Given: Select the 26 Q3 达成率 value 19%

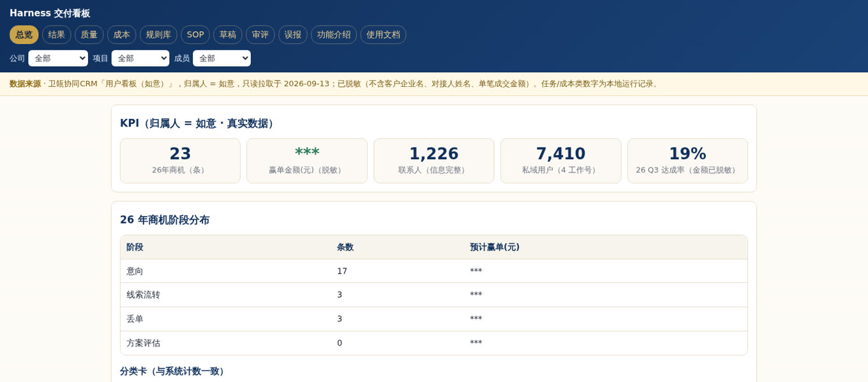Looking at the screenshot, I should [x=687, y=154].
